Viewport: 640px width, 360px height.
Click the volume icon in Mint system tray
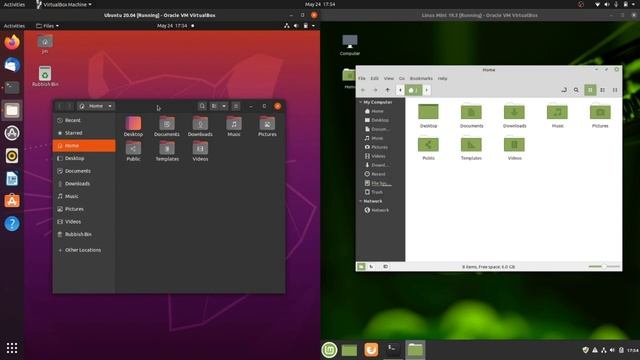click(x=612, y=350)
